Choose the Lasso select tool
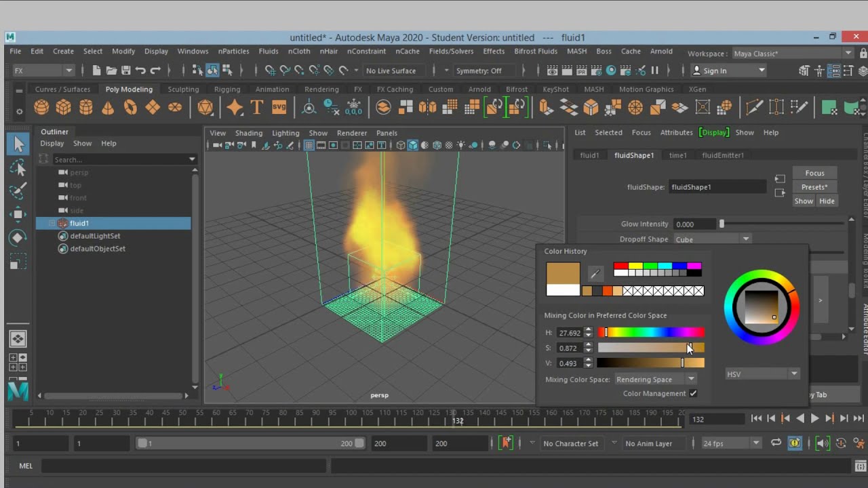 (x=18, y=167)
